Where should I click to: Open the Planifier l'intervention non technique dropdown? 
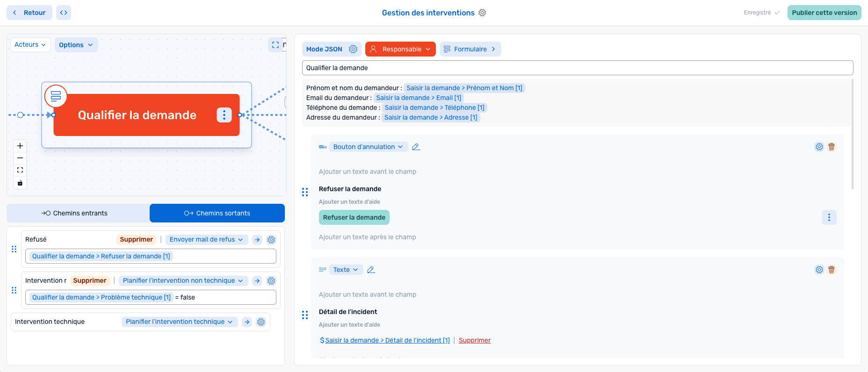(183, 281)
